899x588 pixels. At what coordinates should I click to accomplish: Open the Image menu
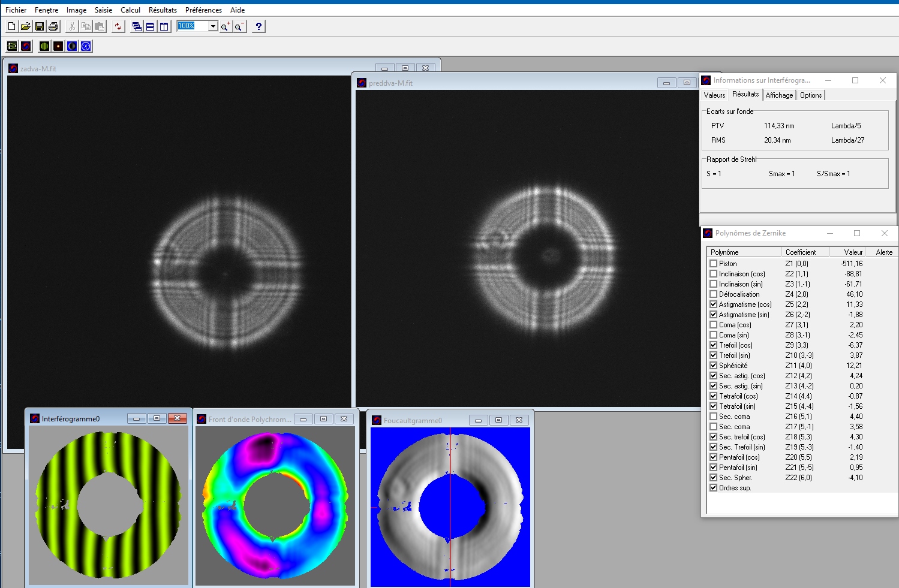[76, 10]
